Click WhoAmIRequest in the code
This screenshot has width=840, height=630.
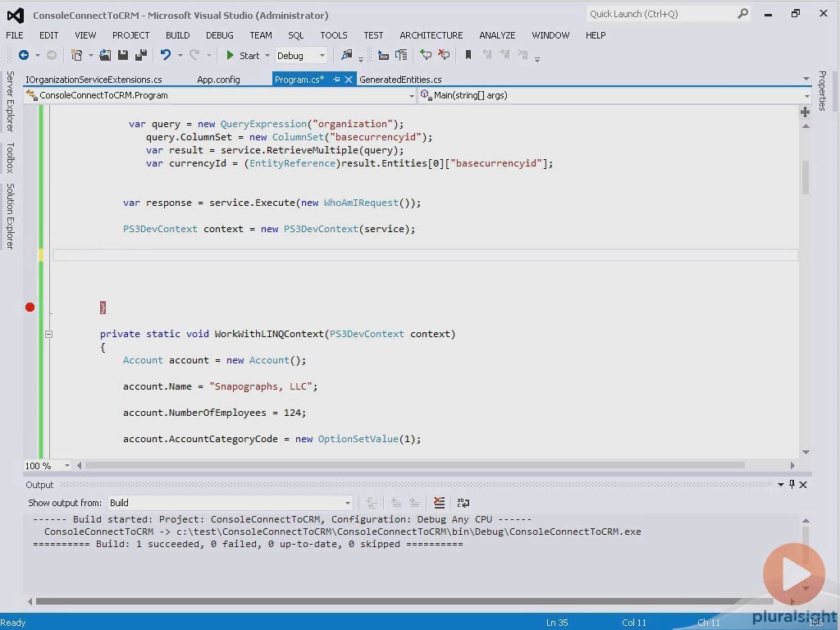pyautogui.click(x=361, y=203)
